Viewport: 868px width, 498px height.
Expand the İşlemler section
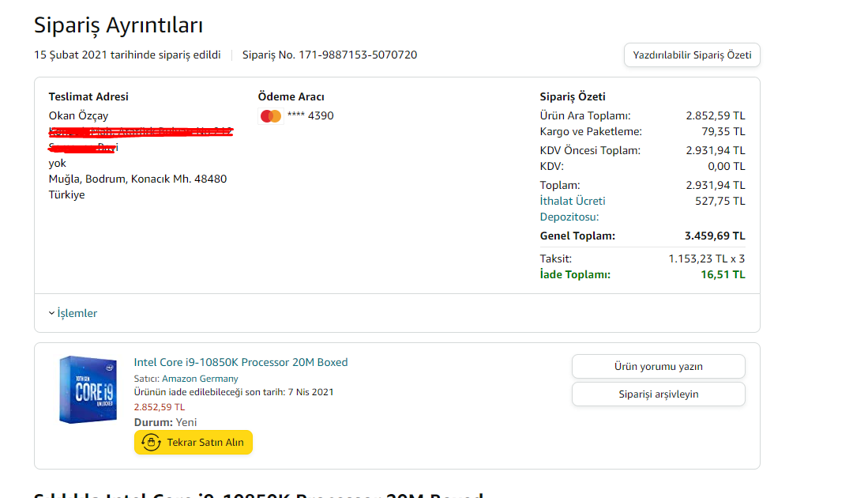(x=73, y=313)
